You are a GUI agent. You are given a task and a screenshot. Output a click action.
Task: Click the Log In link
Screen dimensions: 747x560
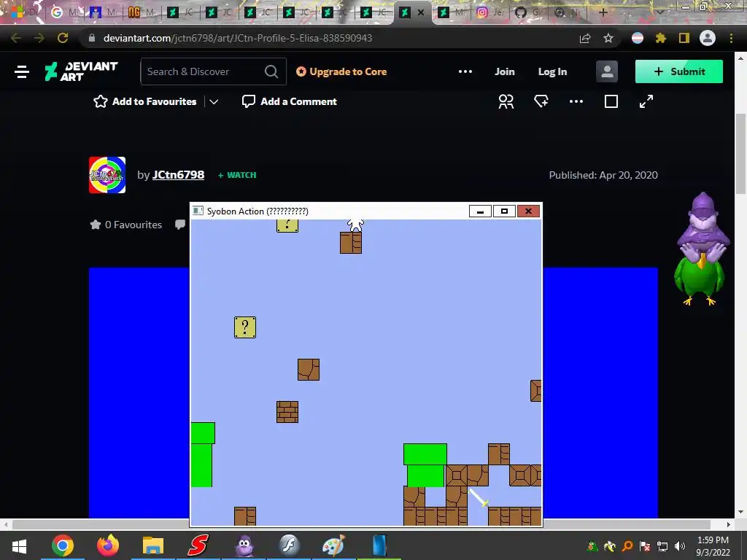[x=552, y=71]
